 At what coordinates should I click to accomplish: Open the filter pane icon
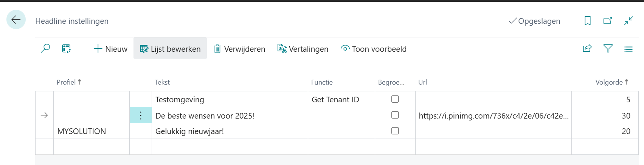point(608,49)
